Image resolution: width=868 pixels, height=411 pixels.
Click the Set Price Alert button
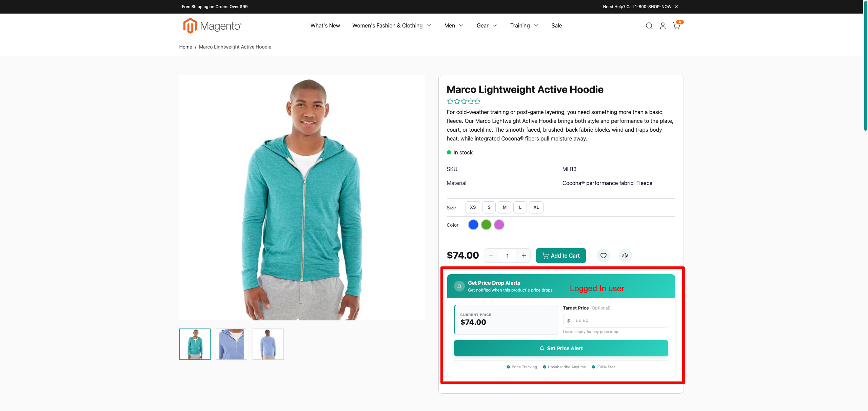coord(561,348)
